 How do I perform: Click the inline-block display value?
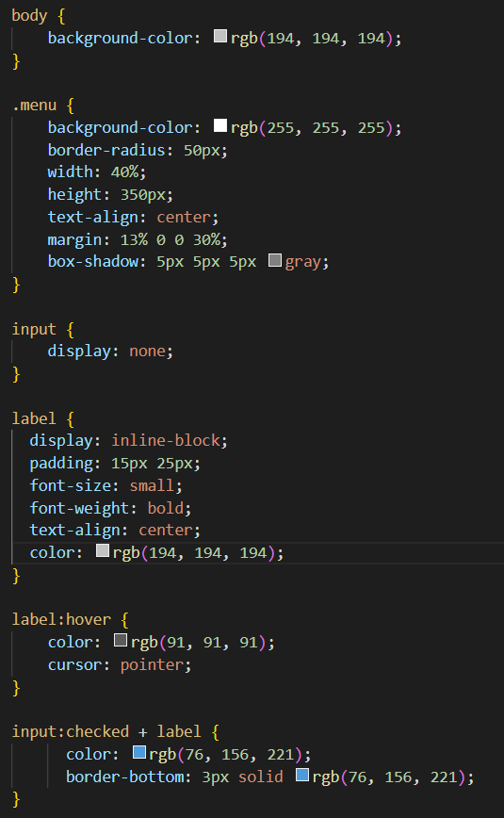click(166, 440)
